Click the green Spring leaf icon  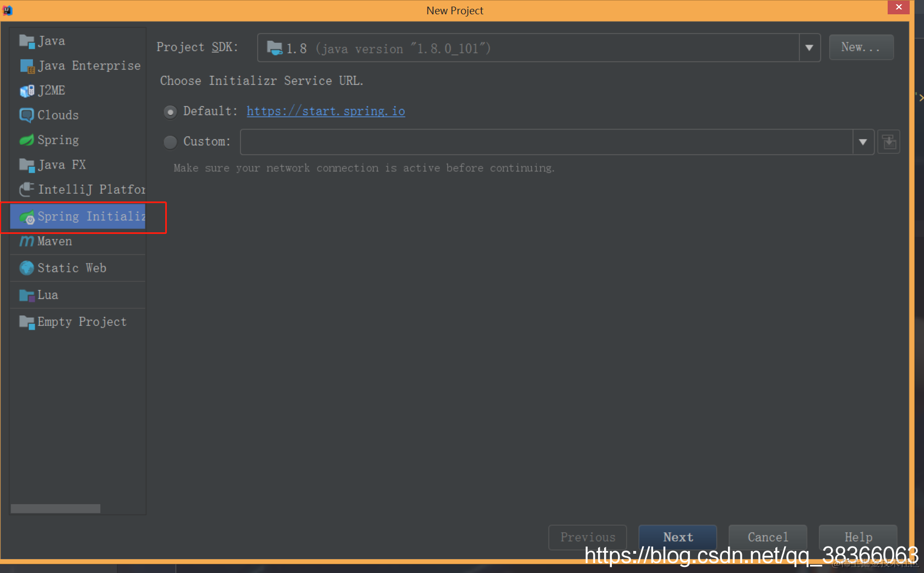click(26, 140)
